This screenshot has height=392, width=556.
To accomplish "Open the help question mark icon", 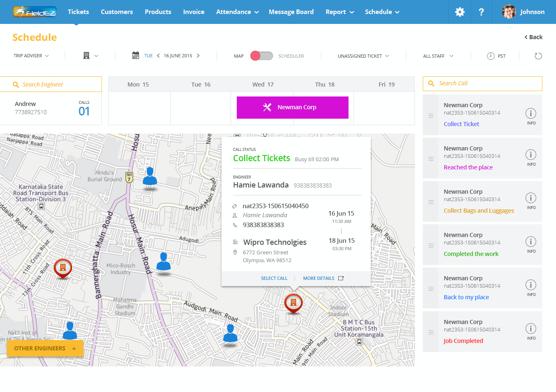I will click(481, 12).
